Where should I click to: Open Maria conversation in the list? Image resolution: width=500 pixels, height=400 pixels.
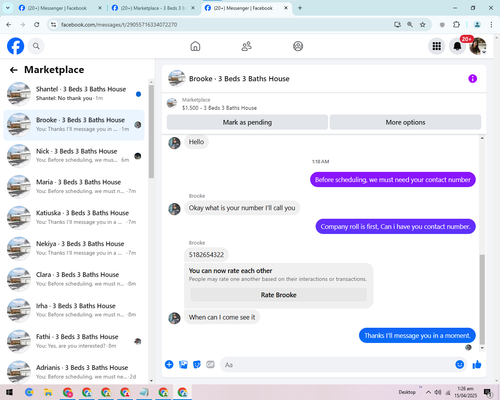pos(74,187)
